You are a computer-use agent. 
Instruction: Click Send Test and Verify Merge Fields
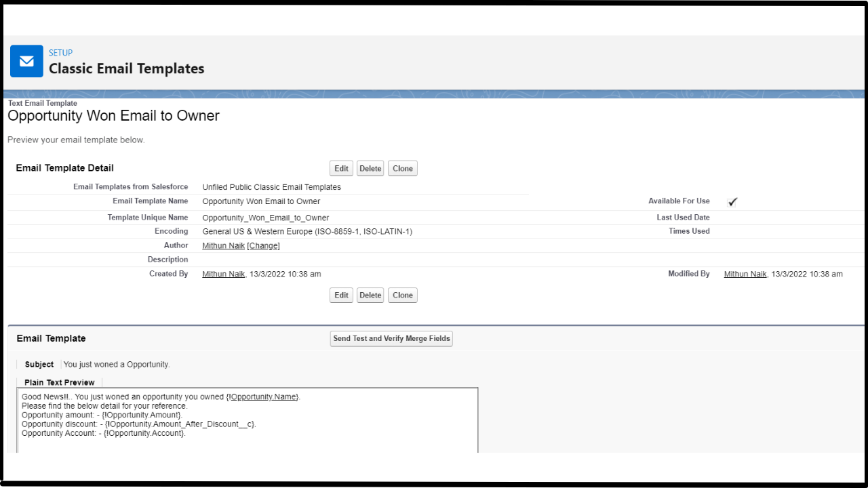[391, 338]
